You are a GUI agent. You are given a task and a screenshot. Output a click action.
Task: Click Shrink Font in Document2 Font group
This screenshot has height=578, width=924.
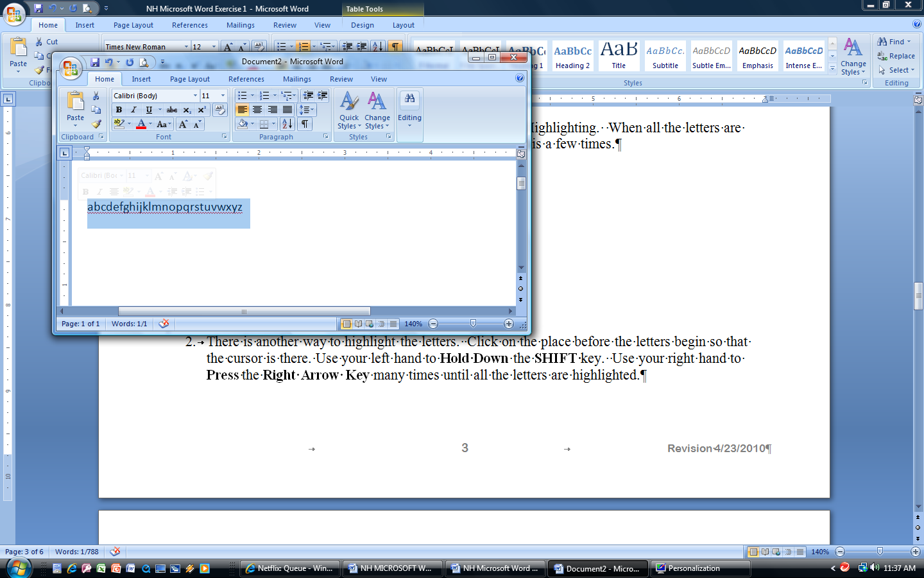pos(197,124)
